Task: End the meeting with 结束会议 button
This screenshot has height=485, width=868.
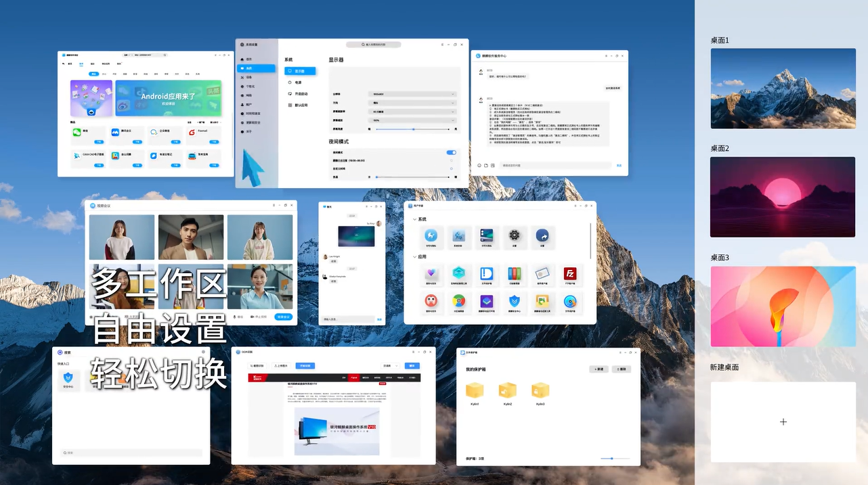Action: (284, 317)
